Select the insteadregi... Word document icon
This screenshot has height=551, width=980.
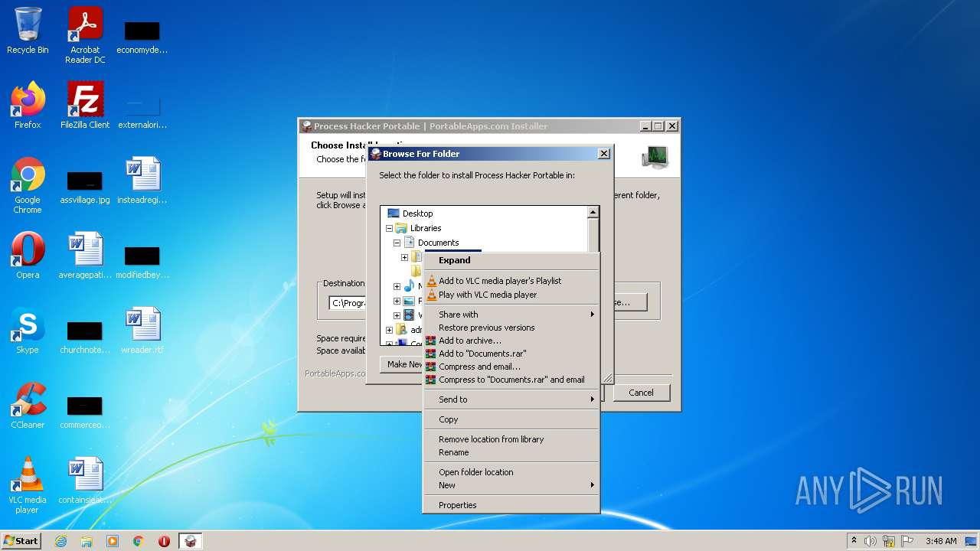(142, 181)
